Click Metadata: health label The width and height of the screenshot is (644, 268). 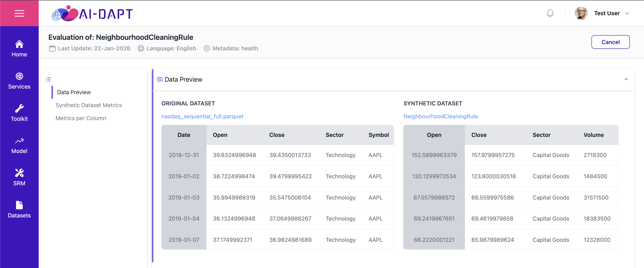[x=235, y=49]
